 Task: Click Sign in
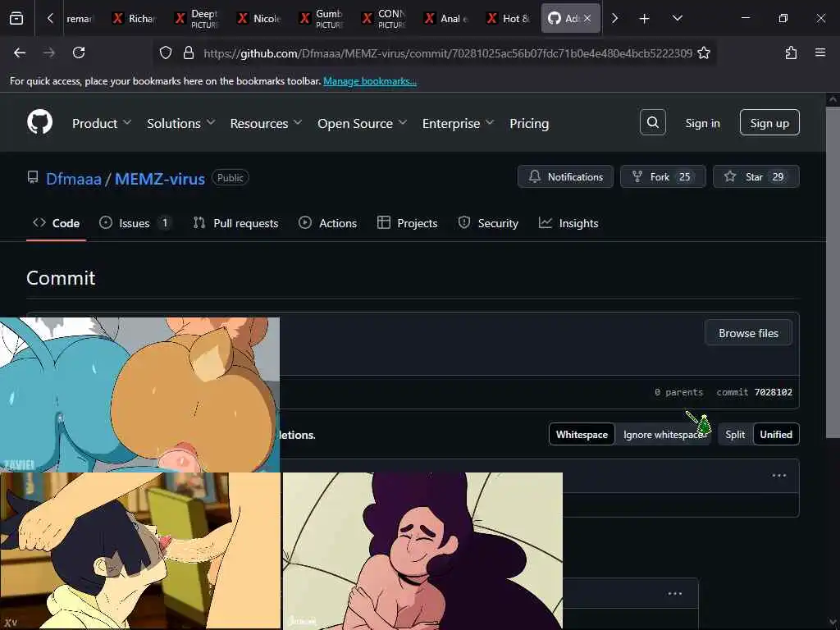click(702, 123)
